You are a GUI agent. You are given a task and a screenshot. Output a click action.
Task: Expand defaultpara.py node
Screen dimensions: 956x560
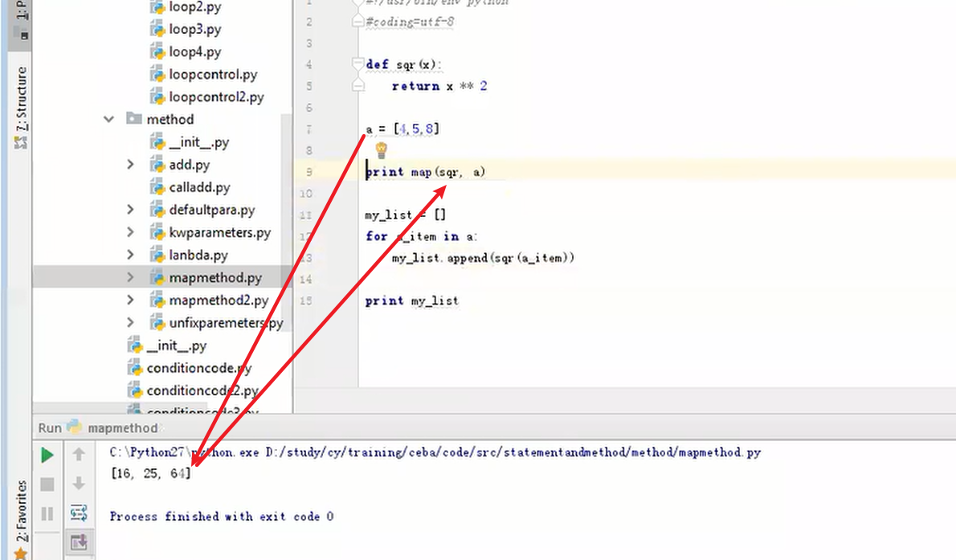tap(130, 209)
